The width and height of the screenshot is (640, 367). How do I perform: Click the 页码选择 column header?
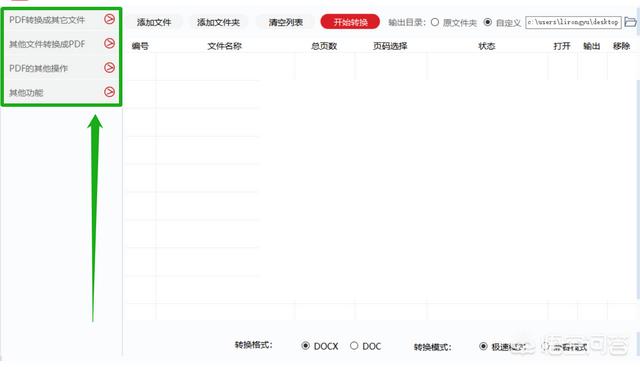pos(390,46)
